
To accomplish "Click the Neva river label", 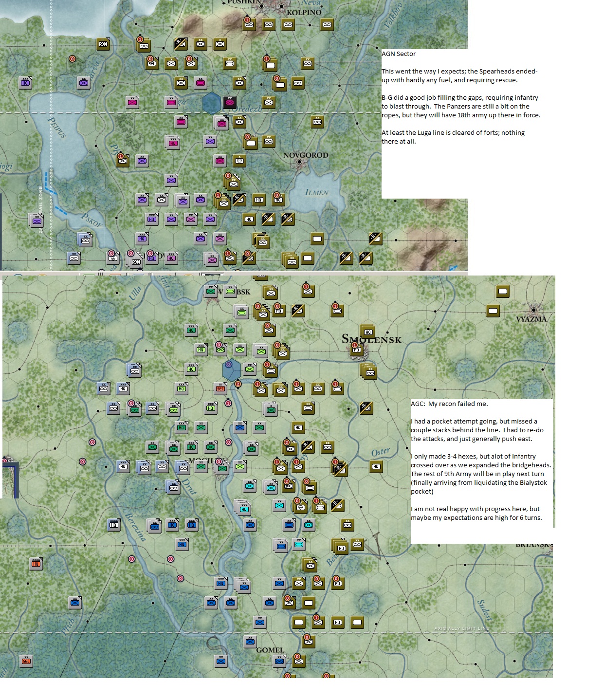I will (x=311, y=2).
